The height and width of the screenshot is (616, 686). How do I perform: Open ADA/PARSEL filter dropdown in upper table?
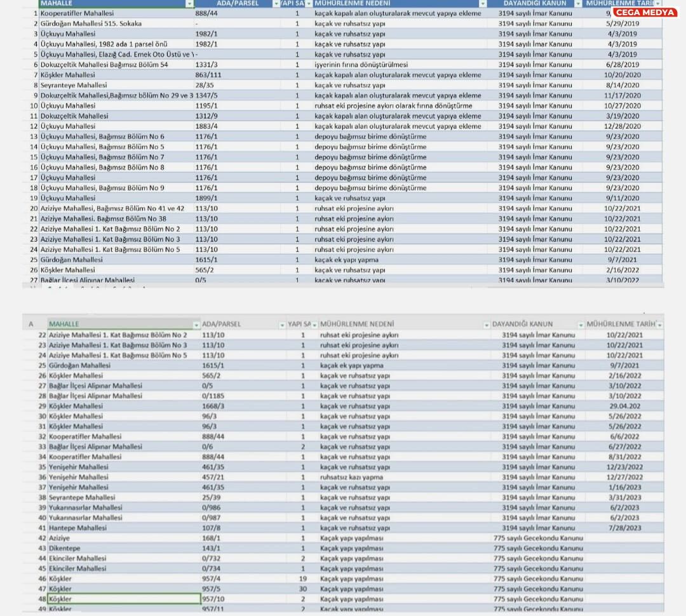pyautogui.click(x=276, y=4)
